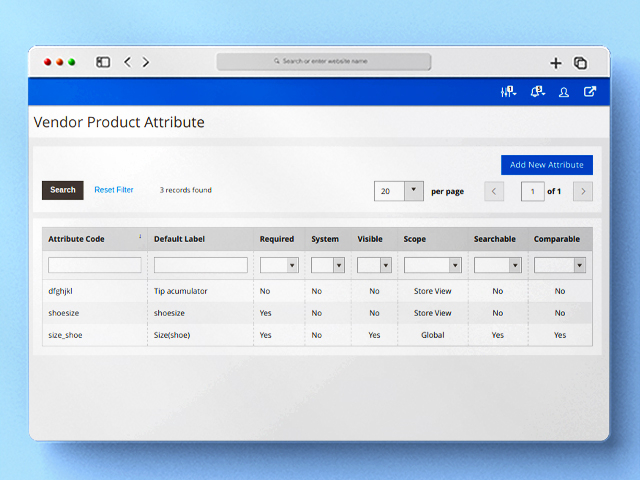This screenshot has width=640, height=480.
Task: Show the browser tab overview icon
Action: (581, 62)
